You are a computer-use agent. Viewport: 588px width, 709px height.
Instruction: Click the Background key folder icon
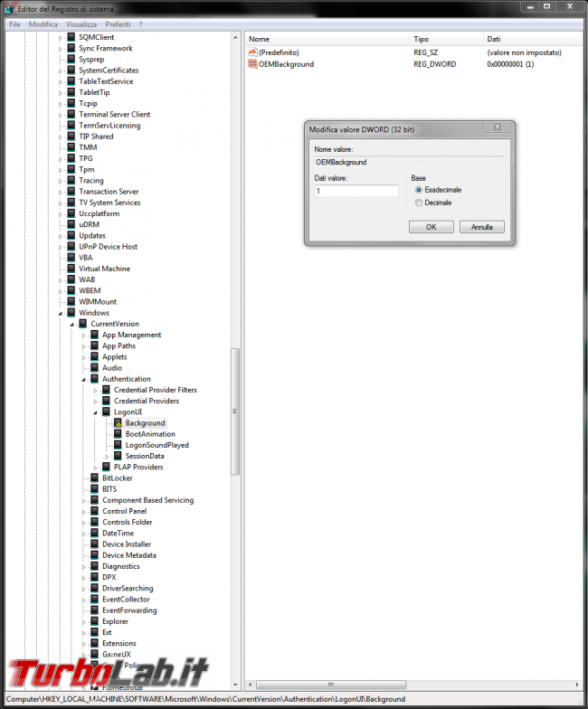pyautogui.click(x=118, y=423)
